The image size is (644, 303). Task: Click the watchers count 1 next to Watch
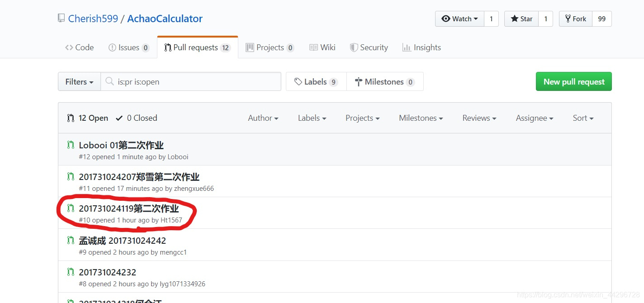pyautogui.click(x=491, y=19)
